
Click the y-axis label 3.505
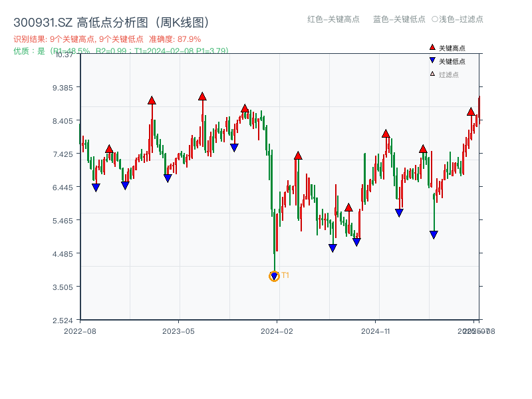pos(63,287)
